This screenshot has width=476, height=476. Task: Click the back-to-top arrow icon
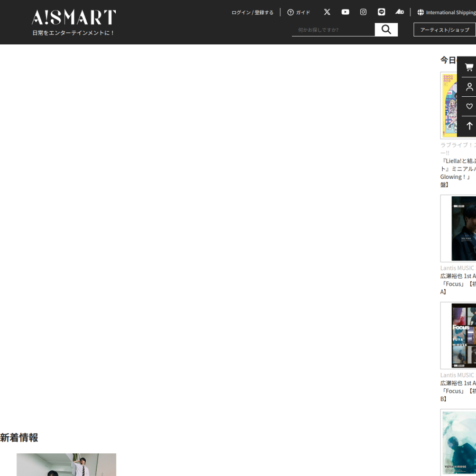tap(469, 126)
